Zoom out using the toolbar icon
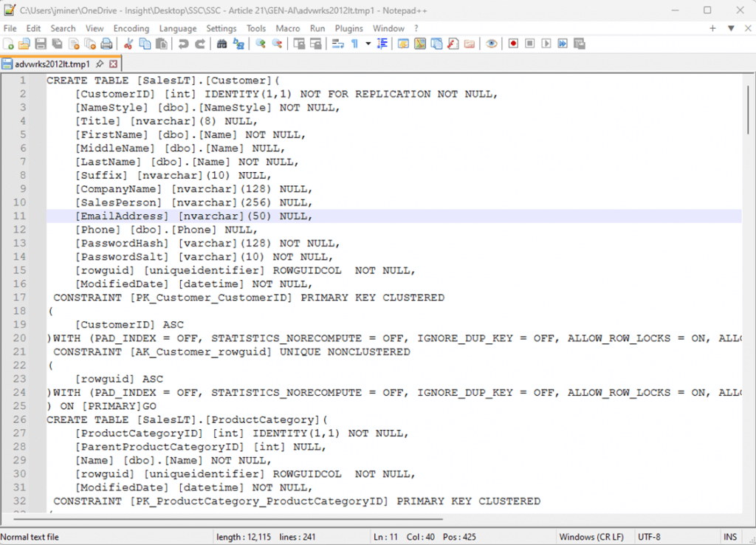This screenshot has width=756, height=545. (277, 44)
